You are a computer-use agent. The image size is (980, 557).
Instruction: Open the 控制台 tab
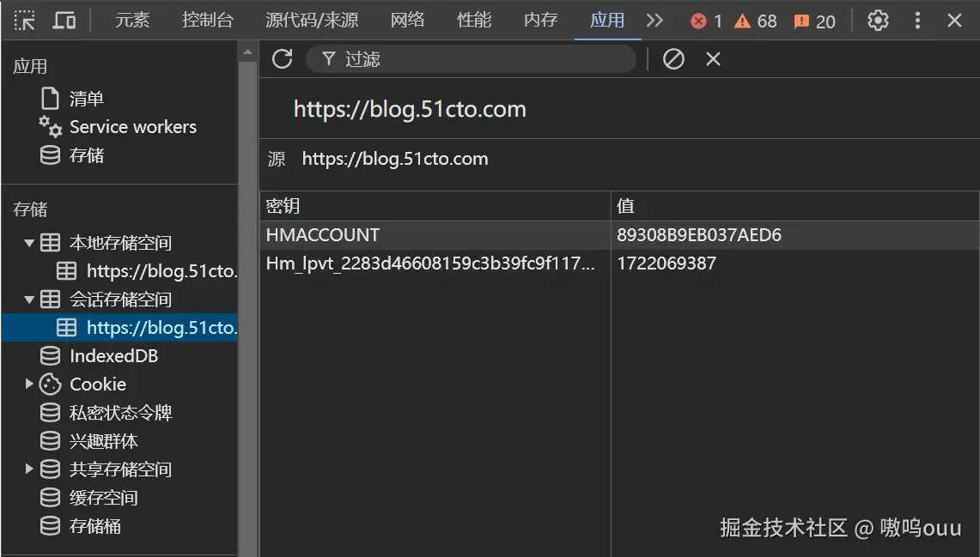208,21
